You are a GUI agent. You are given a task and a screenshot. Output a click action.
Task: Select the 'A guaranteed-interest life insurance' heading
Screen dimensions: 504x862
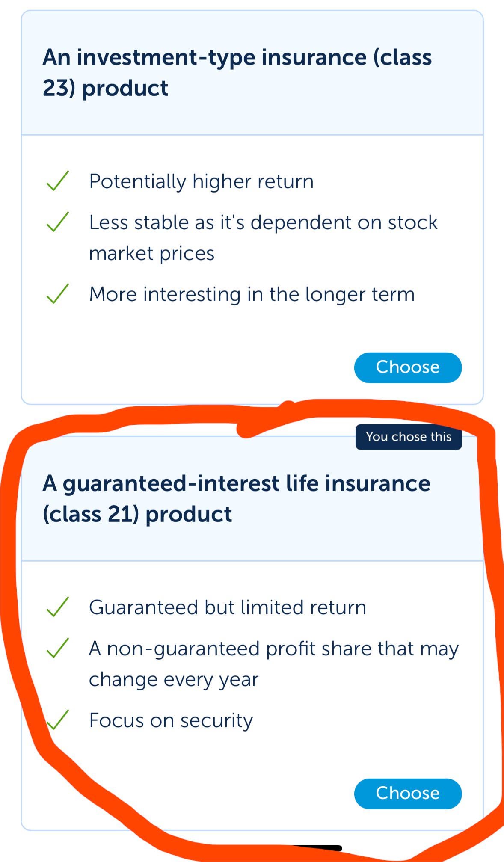point(236,498)
